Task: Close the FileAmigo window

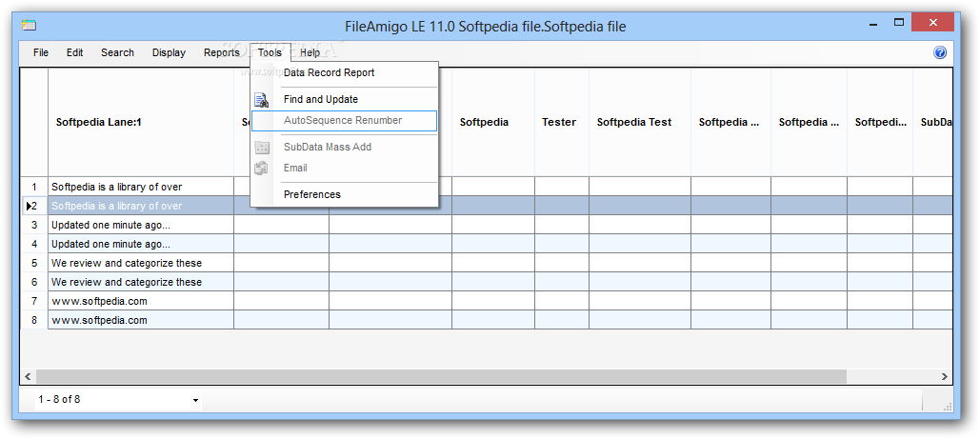Action: 933,23
